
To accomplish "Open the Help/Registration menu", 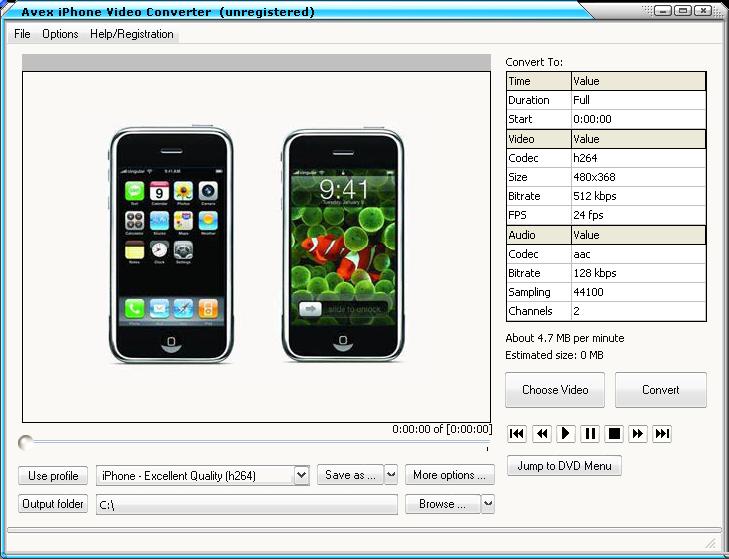I will tap(132, 34).
